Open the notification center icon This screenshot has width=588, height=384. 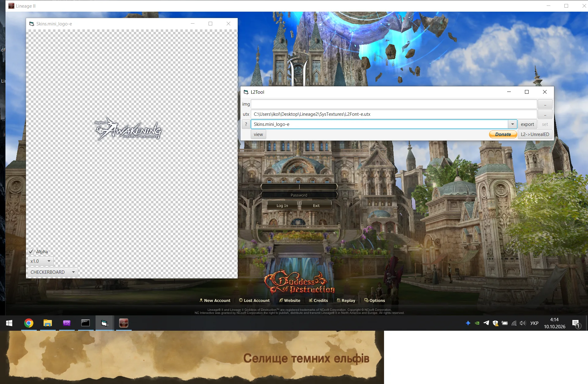(x=576, y=323)
